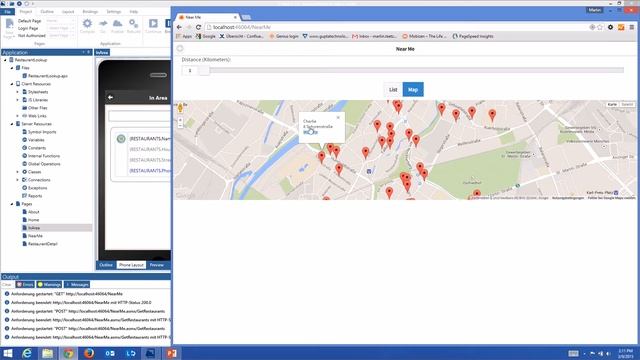Collapse the Server Resources tree node
640x360 pixels.
pos(12,124)
